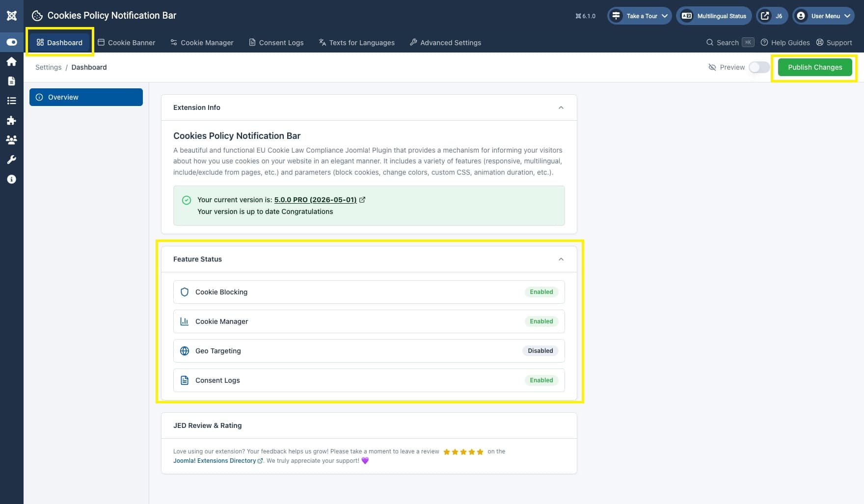Click the Geo Targeting row label
The image size is (864, 504).
218,351
